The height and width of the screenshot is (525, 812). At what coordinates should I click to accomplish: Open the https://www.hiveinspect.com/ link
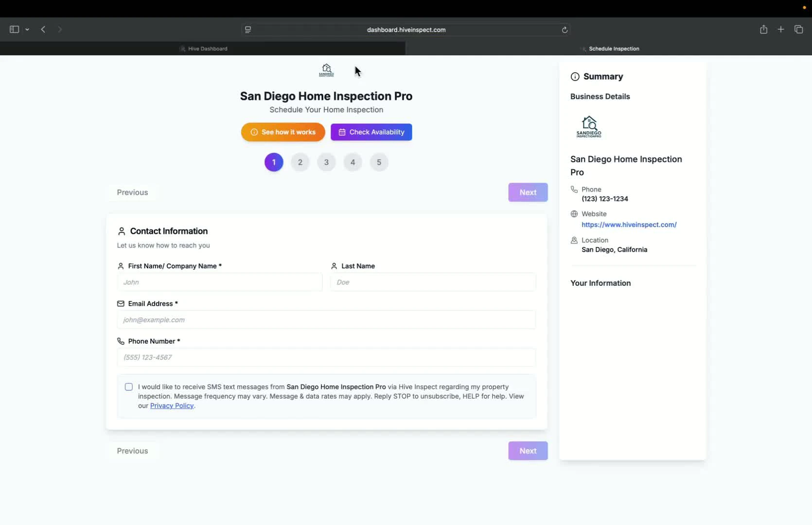(x=629, y=225)
